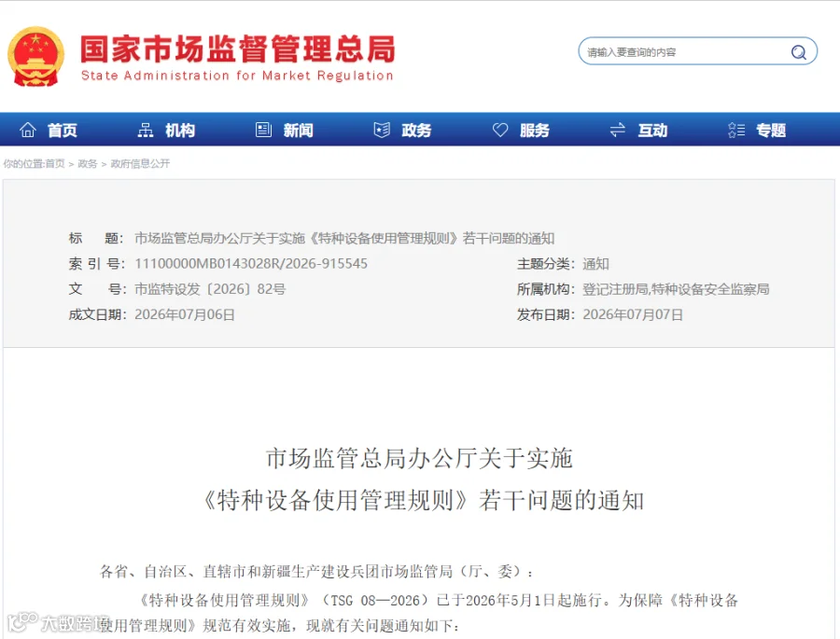
Task: Select the 发布日期 value 2026年07月07日
Action: coord(633,314)
